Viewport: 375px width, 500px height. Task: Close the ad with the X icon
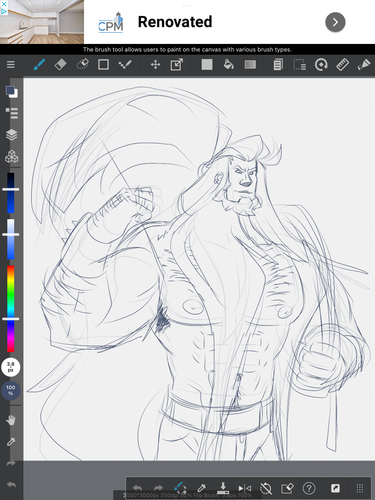pos(4,4)
